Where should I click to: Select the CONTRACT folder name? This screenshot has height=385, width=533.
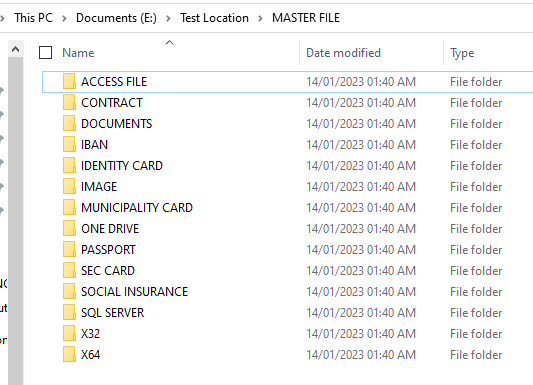(x=112, y=103)
